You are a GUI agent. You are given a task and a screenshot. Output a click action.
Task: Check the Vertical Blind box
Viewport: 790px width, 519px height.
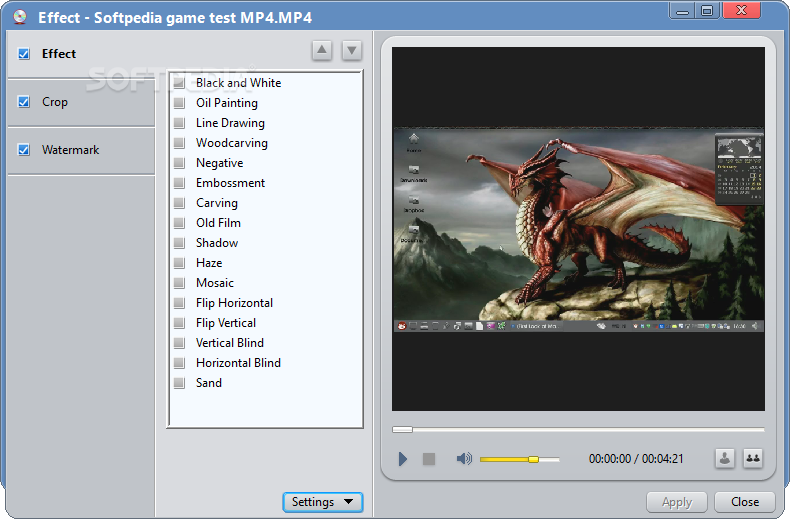179,343
